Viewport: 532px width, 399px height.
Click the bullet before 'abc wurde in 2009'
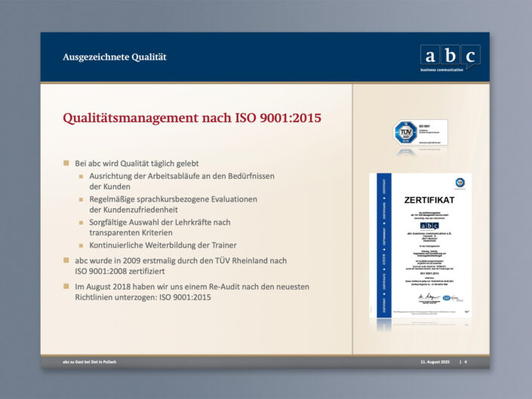[66, 260]
